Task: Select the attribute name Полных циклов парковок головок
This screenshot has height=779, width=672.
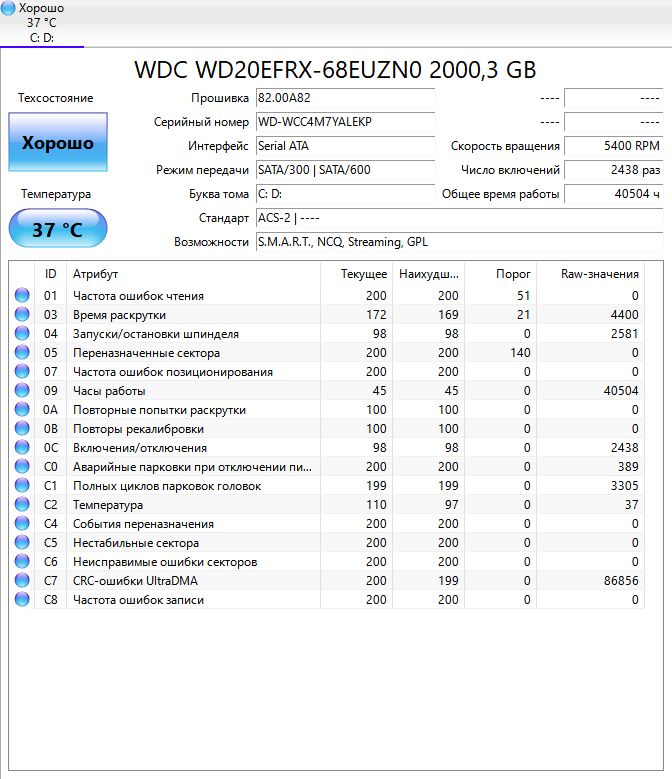Action: 167,486
